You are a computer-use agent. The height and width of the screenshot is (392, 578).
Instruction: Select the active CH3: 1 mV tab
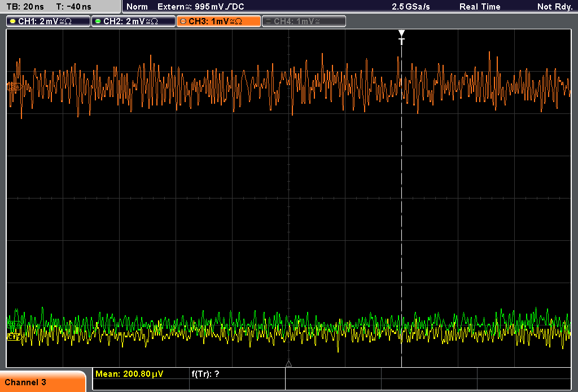218,21
